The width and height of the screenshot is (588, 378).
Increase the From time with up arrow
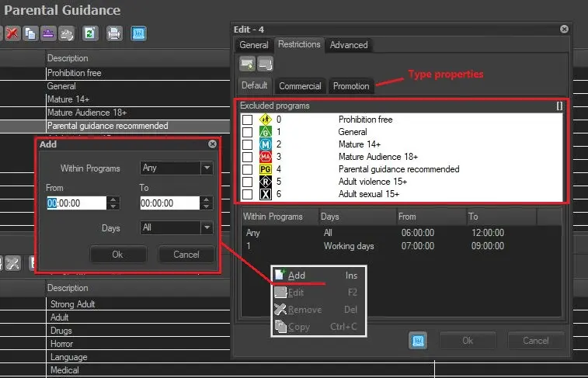[x=113, y=199]
